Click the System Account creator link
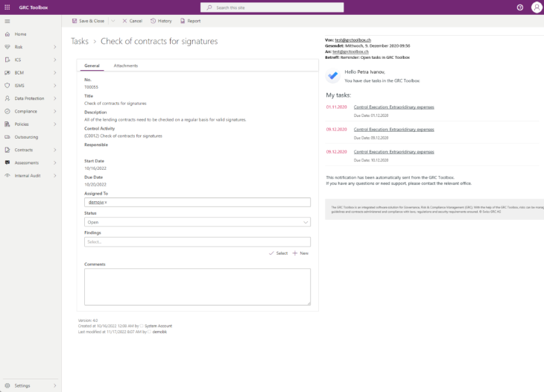 158,326
